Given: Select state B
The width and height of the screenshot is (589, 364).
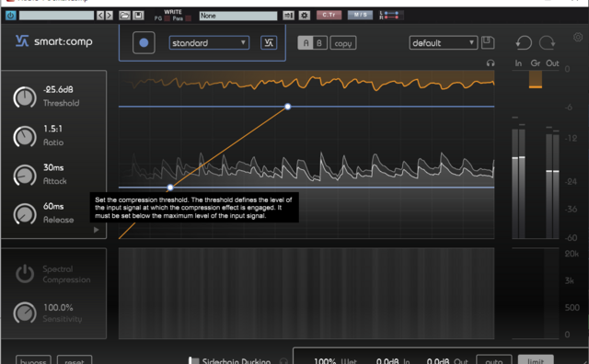Looking at the screenshot, I should [319, 43].
